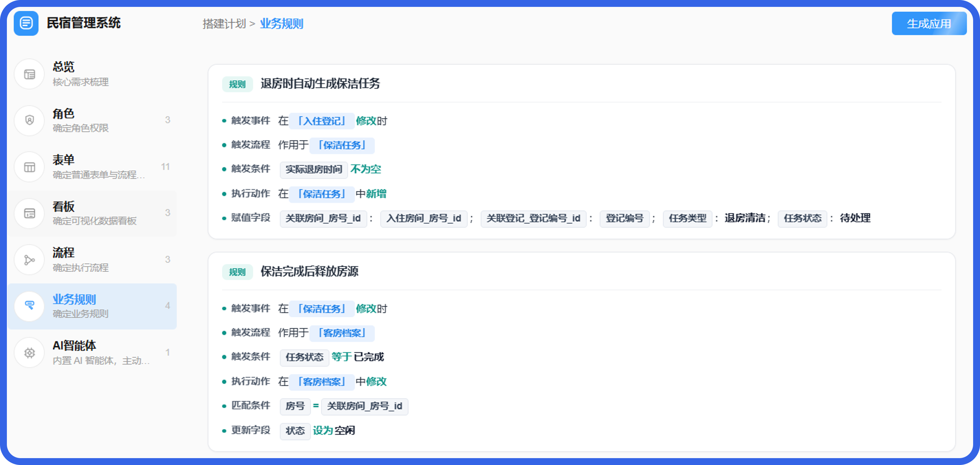
Task: Click the 关联房间_房号_id chip in 匹配条件
Action: pos(364,407)
